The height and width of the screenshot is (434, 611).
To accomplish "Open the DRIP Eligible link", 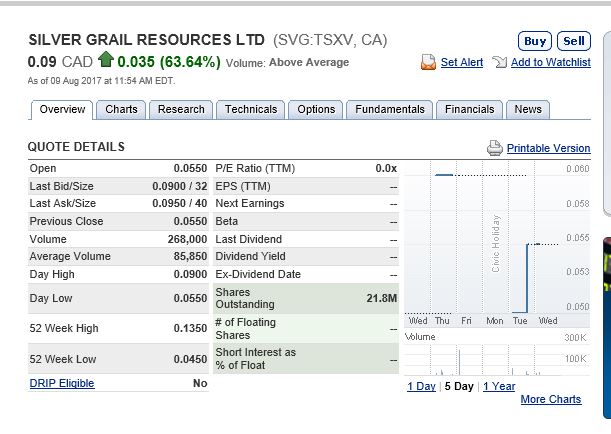I will (x=62, y=383).
